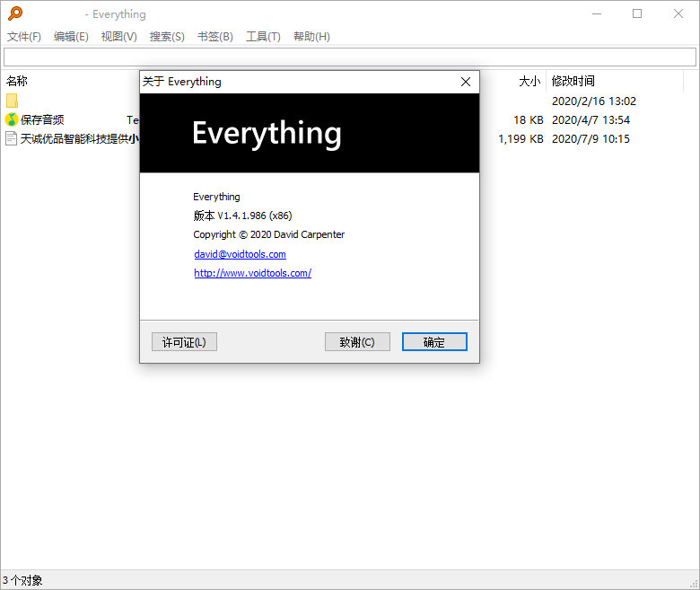Open the 视图(V) menu
This screenshot has width=700, height=590.
[x=118, y=37]
